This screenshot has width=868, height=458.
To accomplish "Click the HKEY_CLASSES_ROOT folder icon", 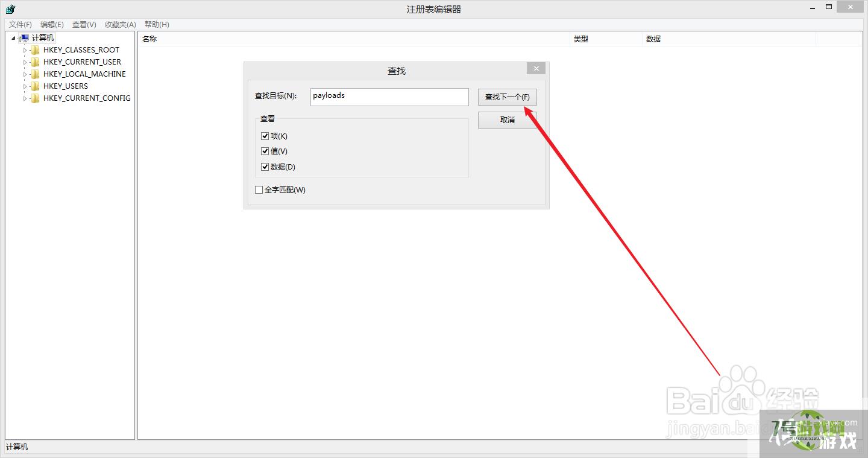I will [35, 50].
